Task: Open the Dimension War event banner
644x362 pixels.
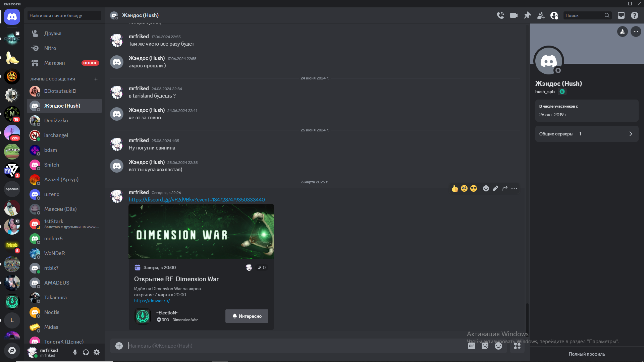Action: (x=201, y=231)
